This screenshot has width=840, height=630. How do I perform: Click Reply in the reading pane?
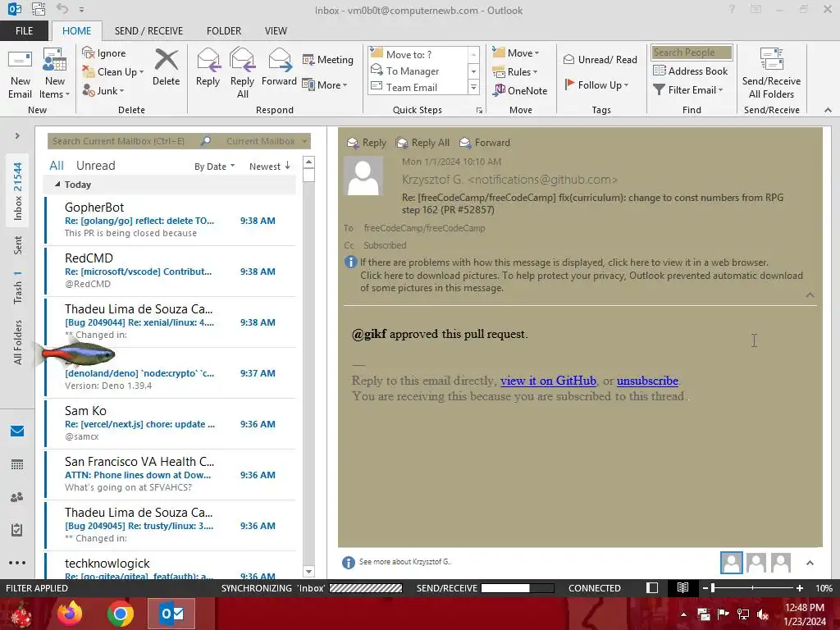367,143
